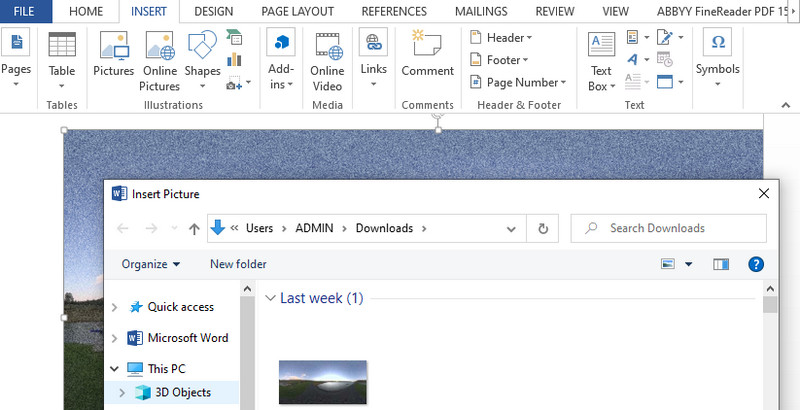800x410 pixels.
Task: Switch to the DESIGN ribbon tab
Action: [x=214, y=11]
